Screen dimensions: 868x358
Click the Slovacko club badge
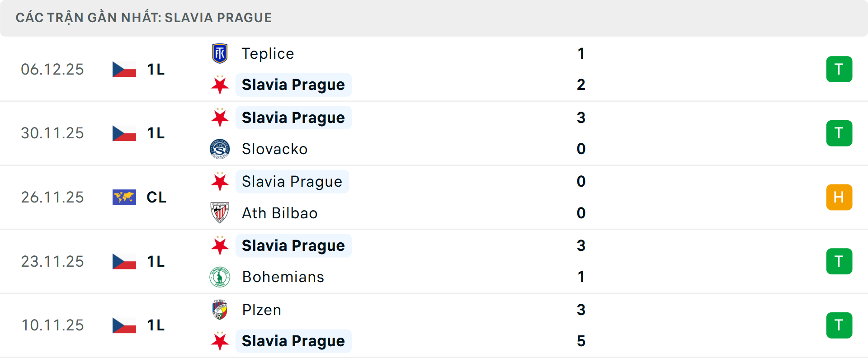[x=220, y=149]
